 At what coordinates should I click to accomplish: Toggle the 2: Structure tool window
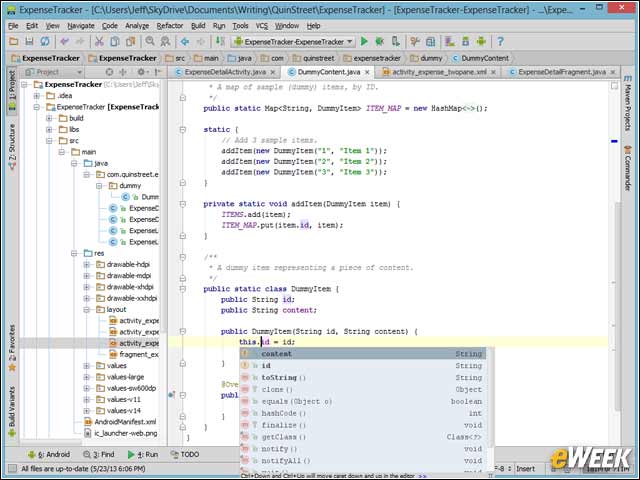(12, 147)
